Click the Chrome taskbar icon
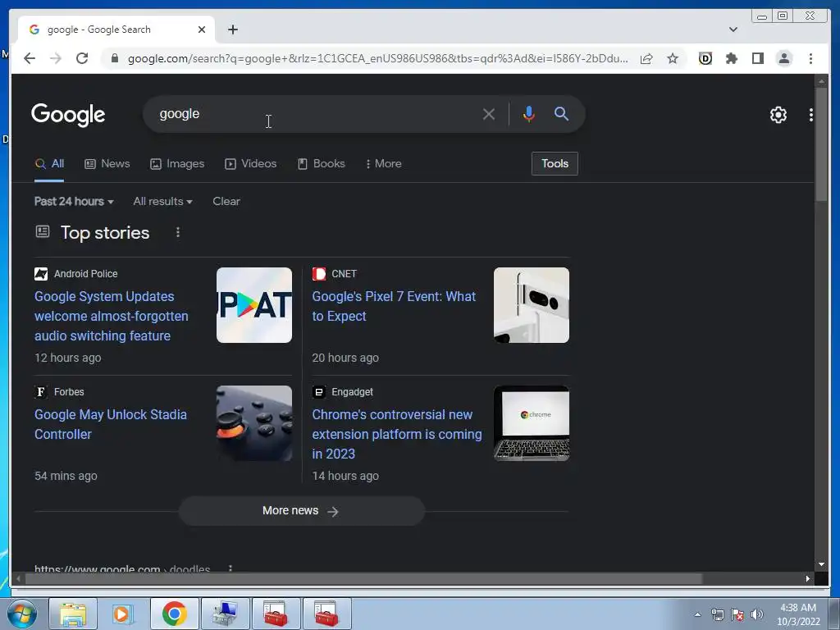840x630 pixels. click(174, 614)
